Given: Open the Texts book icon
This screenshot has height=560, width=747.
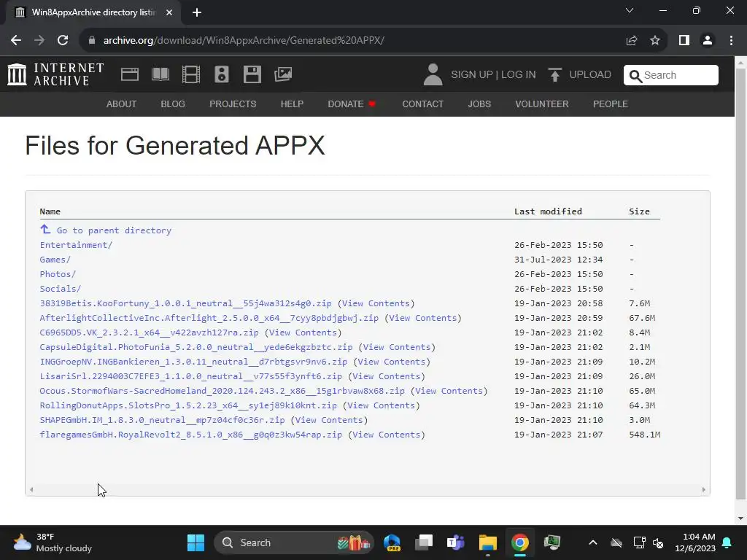Looking at the screenshot, I should tap(160, 74).
